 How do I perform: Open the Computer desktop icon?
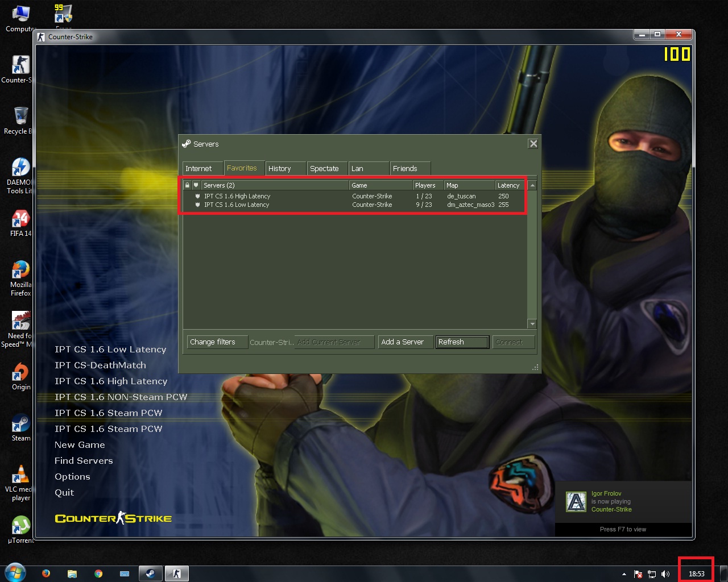(x=20, y=19)
